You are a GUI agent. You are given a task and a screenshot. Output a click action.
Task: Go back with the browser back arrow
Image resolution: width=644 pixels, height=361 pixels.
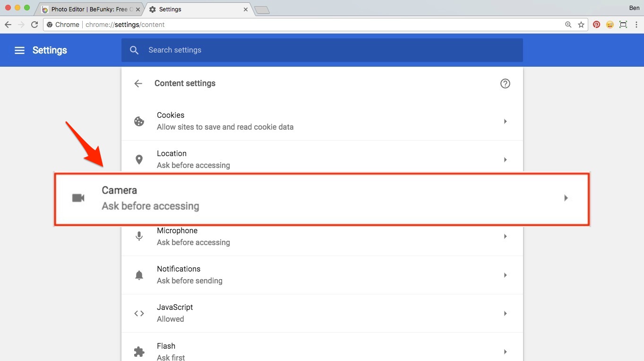click(8, 25)
